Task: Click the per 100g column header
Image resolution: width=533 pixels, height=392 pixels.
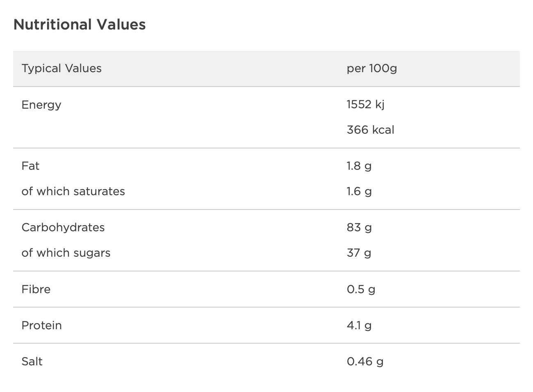Action: (372, 68)
